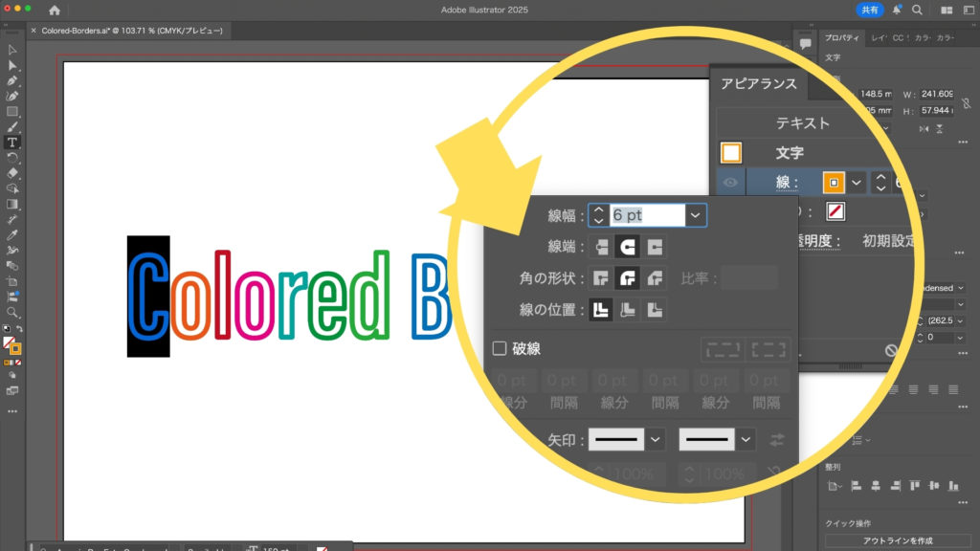980x551 pixels.
Task: Enable the 破線 dashed line checkbox
Action: [x=499, y=348]
